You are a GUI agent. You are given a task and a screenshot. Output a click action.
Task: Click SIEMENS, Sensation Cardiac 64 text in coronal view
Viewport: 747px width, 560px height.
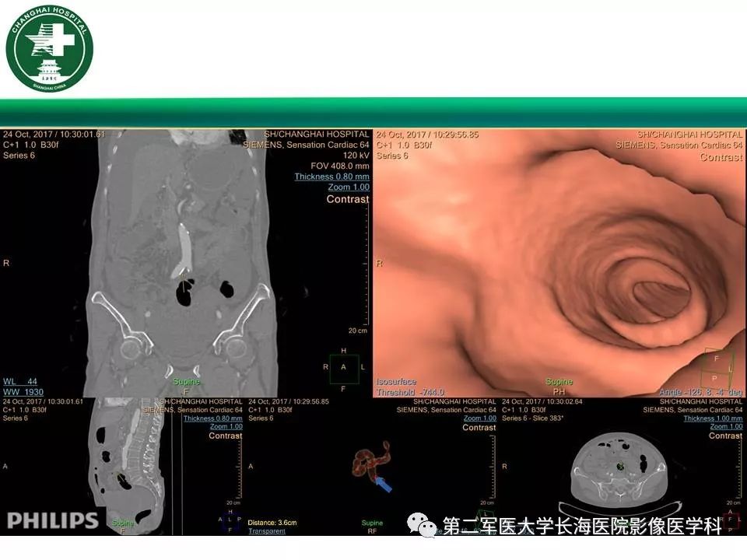[306, 145]
